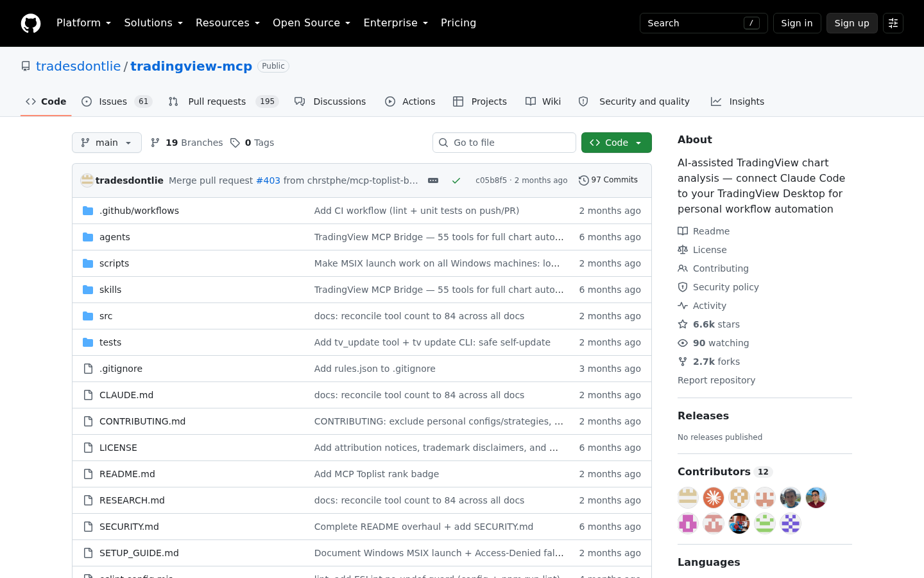Click the README.md file icon
The height and width of the screenshot is (578, 924).
coord(88,474)
